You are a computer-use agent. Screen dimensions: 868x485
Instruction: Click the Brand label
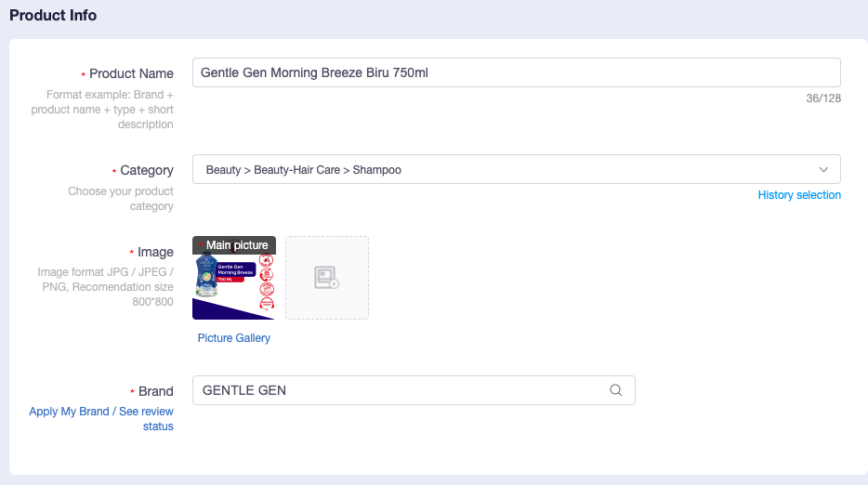tap(155, 391)
